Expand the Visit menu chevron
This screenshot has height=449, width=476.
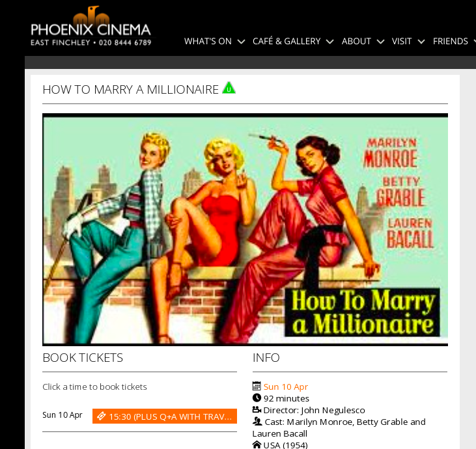(x=421, y=42)
